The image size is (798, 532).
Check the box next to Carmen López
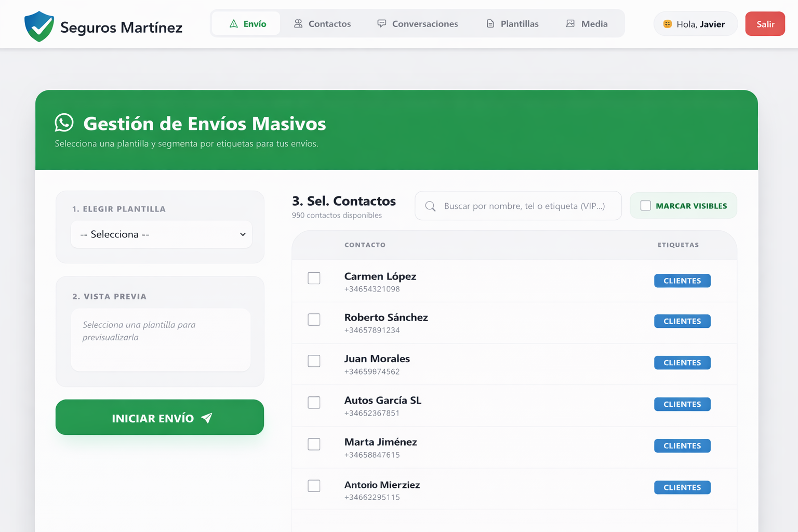click(x=314, y=278)
